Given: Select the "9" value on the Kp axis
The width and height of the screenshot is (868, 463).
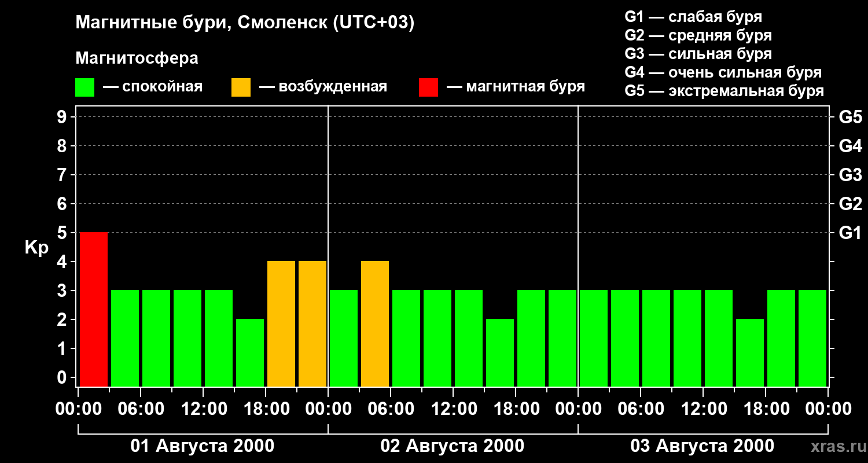Looking at the screenshot, I should tap(63, 117).
